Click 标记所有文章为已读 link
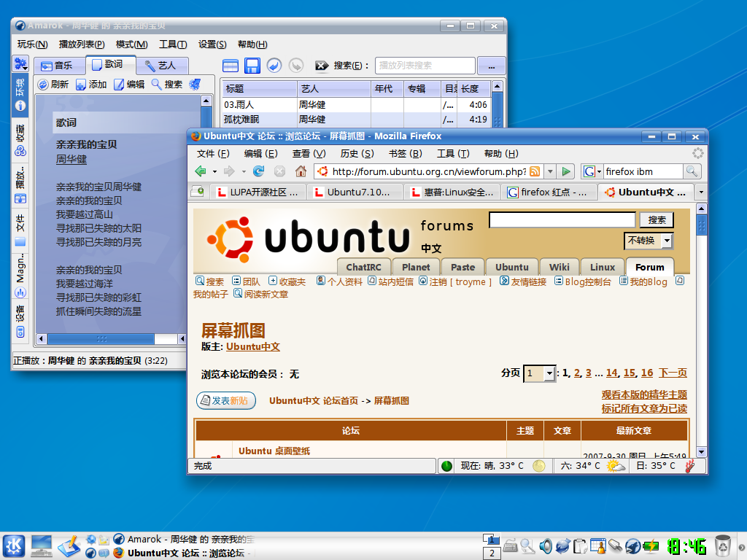Image resolution: width=747 pixels, height=560 pixels. [x=644, y=408]
